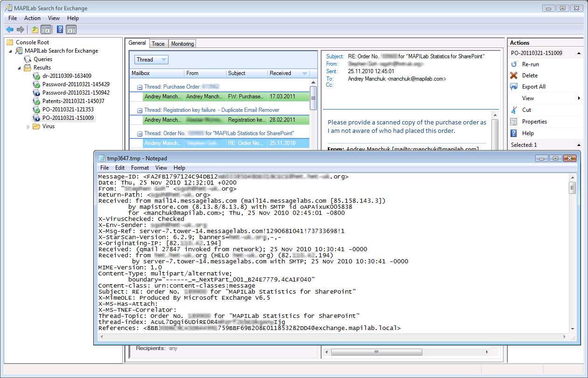The image size is (588, 378).
Task: Toggle Show/Hide Console Tree toolbar icon
Action: (46, 30)
